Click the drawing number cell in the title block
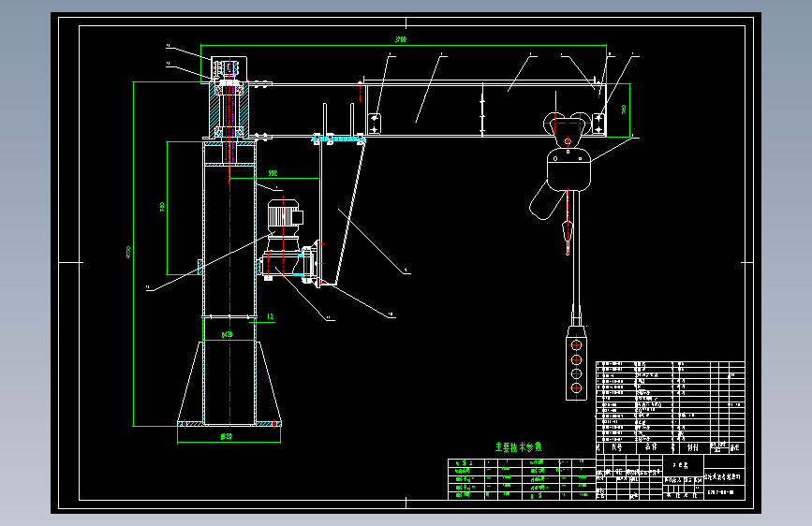Screen dimensions: 812x526 tap(724, 492)
